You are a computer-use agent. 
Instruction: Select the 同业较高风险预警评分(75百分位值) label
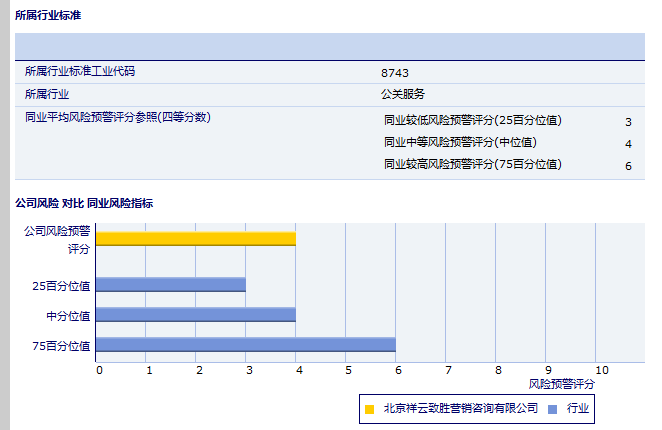point(473,164)
